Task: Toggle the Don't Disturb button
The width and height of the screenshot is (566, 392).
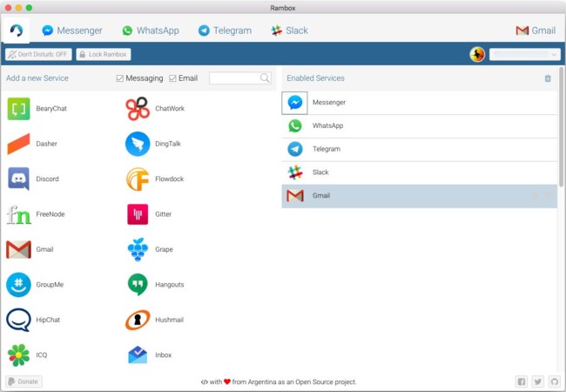Action: pyautogui.click(x=38, y=54)
